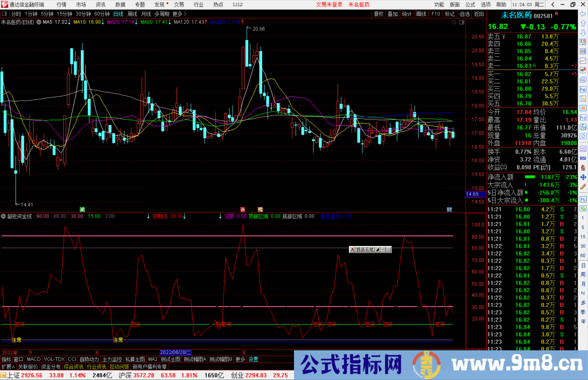Viewport: 588px width, 380px height.
Task: Open the 更多 dropdown in indicator tab row
Action: 240,359
